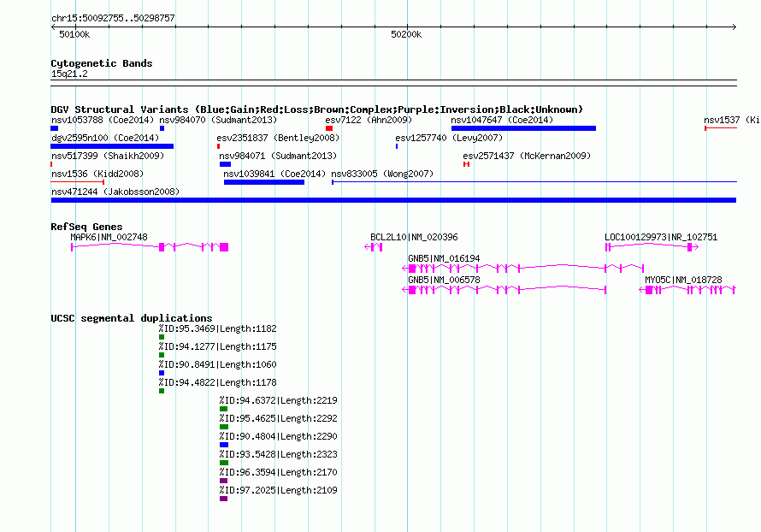Click the MAPK6|NM_002748 gene label
The image size is (761, 532).
(x=109, y=238)
